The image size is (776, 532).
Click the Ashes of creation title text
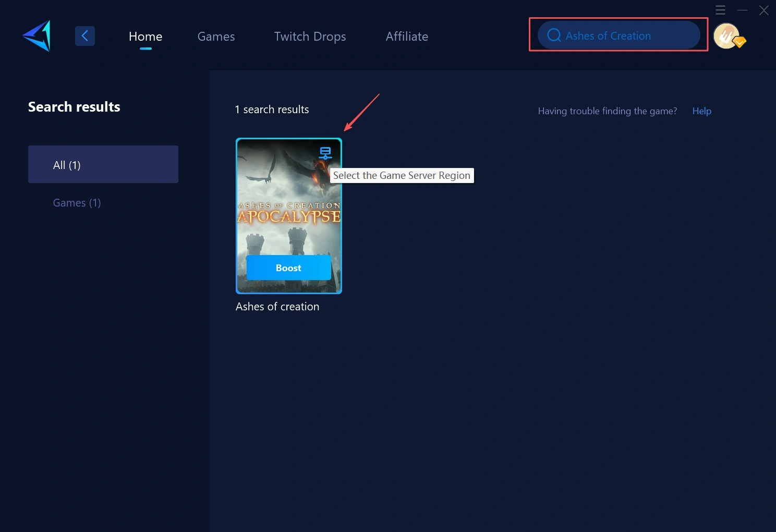coord(277,306)
